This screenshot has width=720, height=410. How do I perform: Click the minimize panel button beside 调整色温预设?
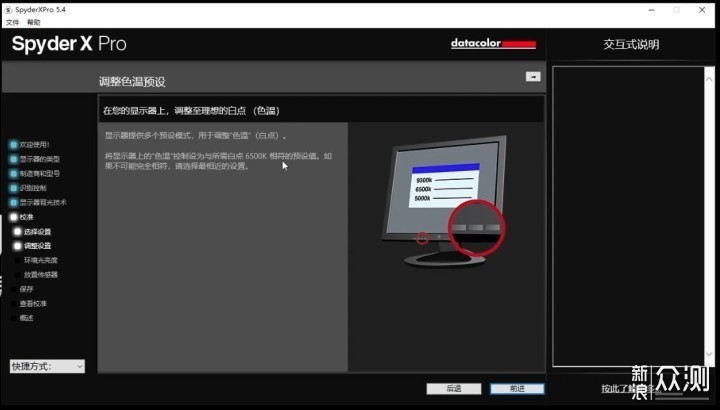533,77
